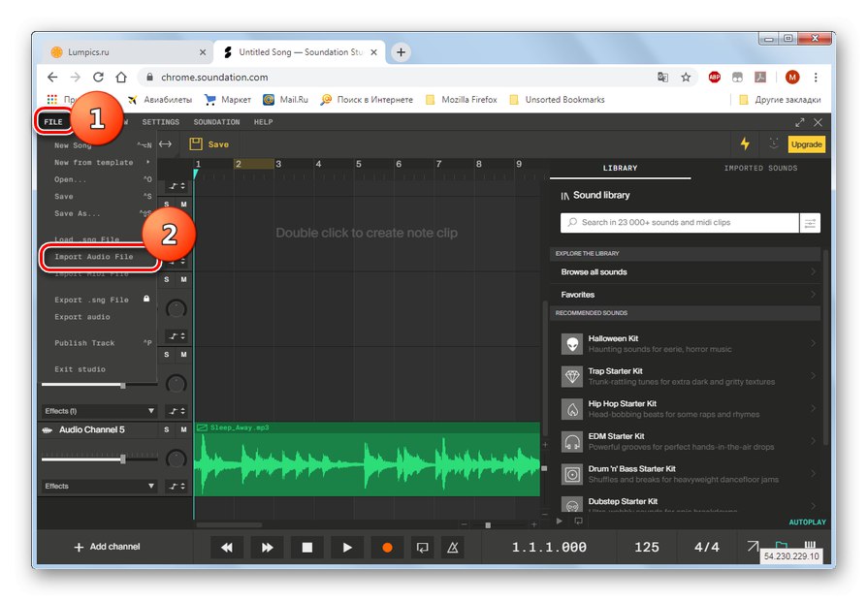Open Browse all sounds
The width and height of the screenshot is (868, 601).
(x=686, y=272)
